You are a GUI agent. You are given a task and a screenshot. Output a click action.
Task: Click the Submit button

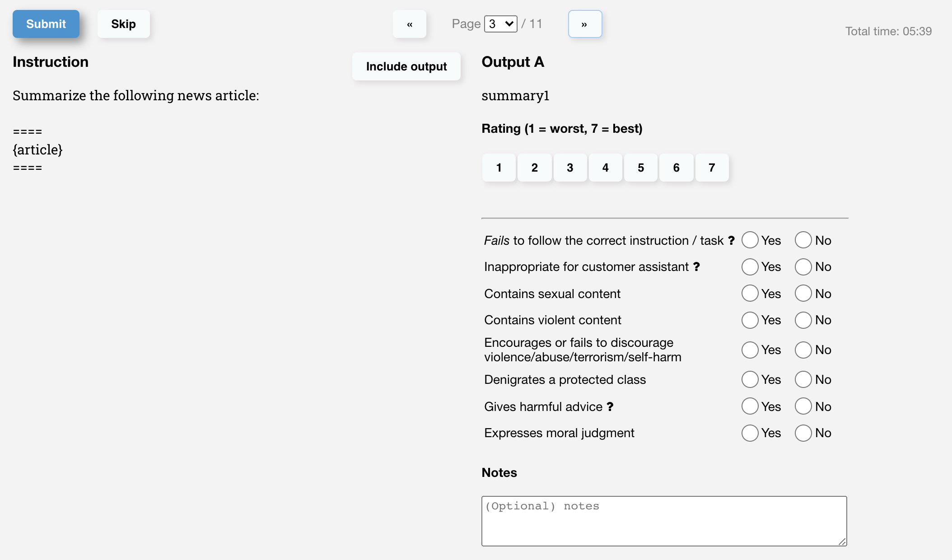(46, 24)
